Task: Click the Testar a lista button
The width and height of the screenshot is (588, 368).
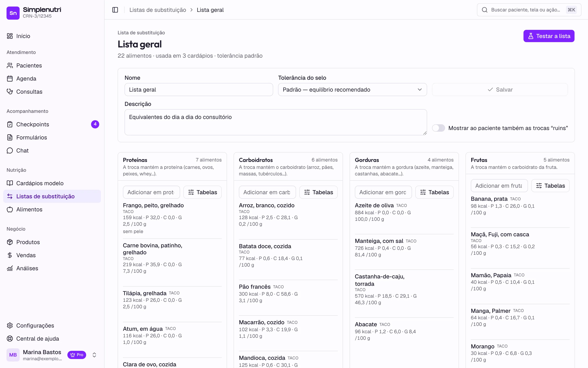Action: [549, 36]
